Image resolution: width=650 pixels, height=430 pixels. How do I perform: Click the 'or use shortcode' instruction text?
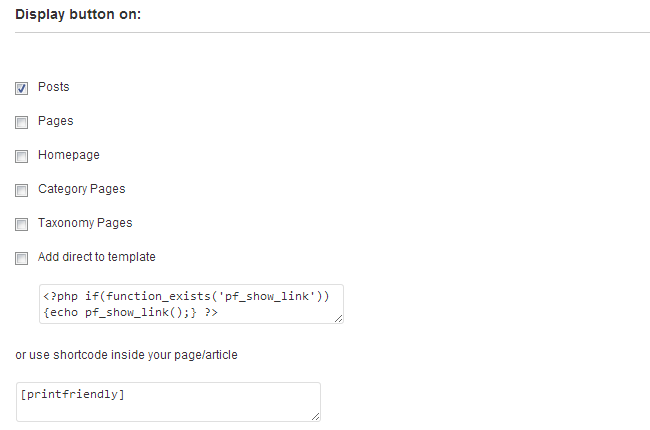126,355
